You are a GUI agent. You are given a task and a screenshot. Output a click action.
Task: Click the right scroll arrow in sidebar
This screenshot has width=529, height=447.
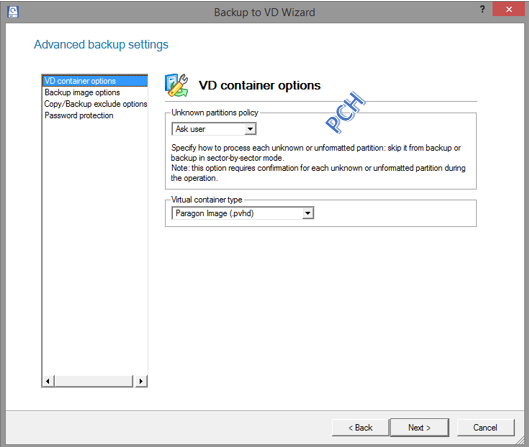coord(141,381)
